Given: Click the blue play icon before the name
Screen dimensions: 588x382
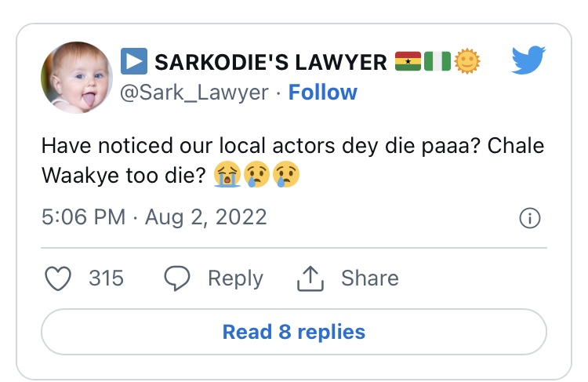Looking at the screenshot, I should (133, 60).
